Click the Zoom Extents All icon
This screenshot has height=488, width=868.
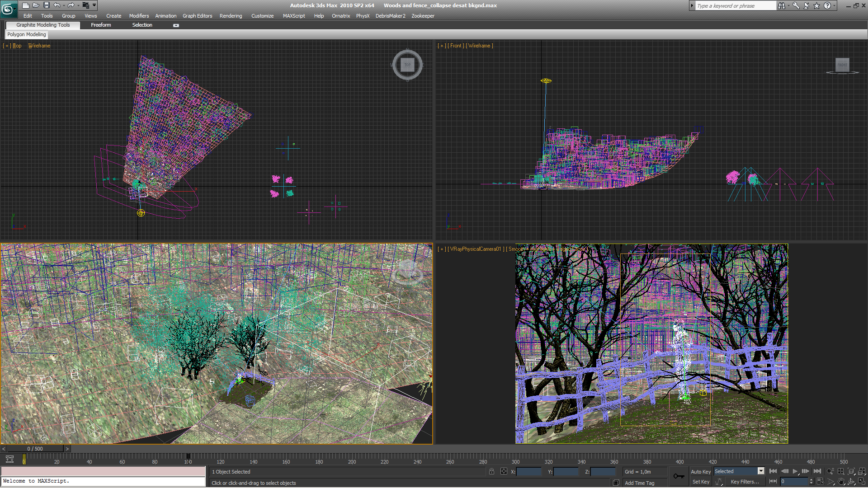coord(862,471)
